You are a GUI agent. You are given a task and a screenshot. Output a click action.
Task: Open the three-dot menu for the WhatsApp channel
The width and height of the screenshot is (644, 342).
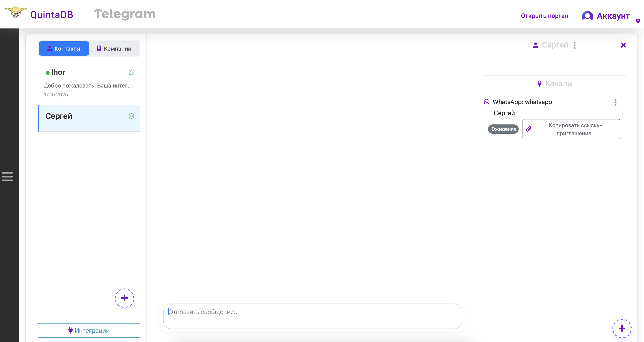[x=616, y=102]
